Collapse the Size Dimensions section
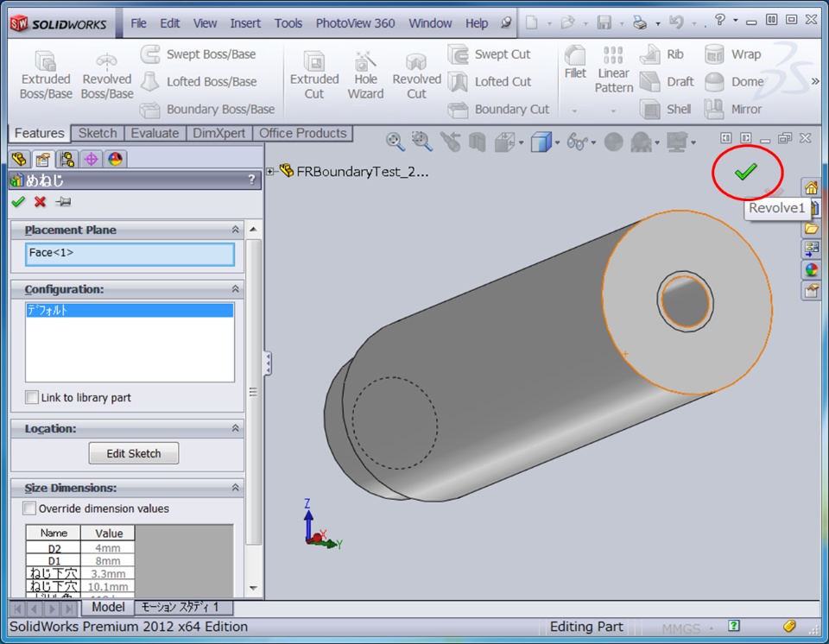 (x=235, y=488)
